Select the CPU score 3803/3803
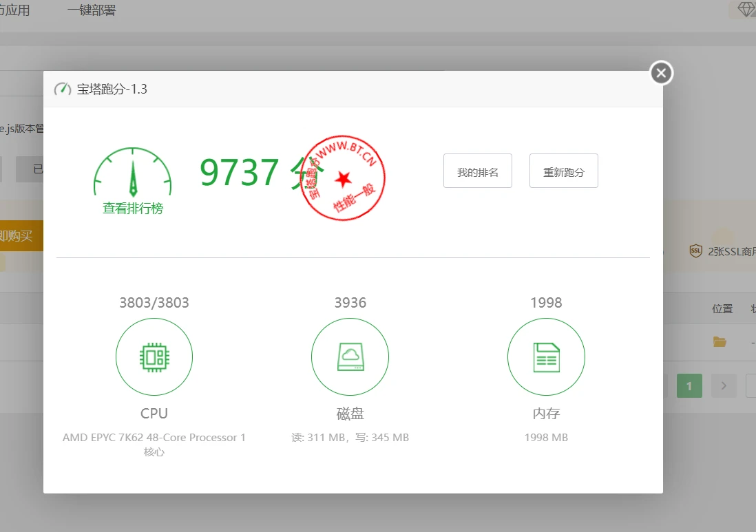 click(154, 303)
